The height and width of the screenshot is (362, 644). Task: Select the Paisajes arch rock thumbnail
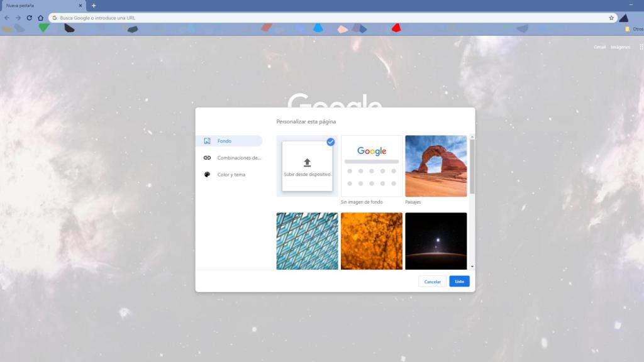(x=436, y=166)
